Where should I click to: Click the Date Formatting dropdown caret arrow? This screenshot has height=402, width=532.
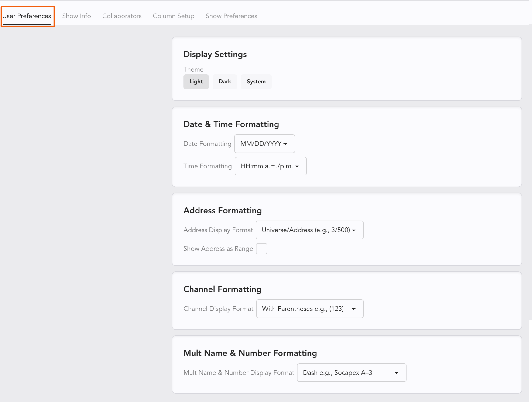[285, 144]
